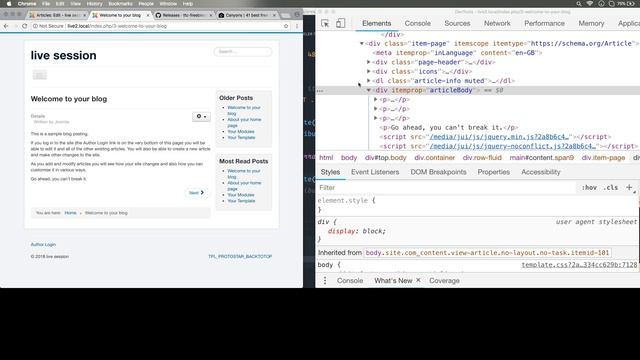The width and height of the screenshot is (640, 360).
Task: Click the site info Not Secure icon
Action: coord(36,26)
